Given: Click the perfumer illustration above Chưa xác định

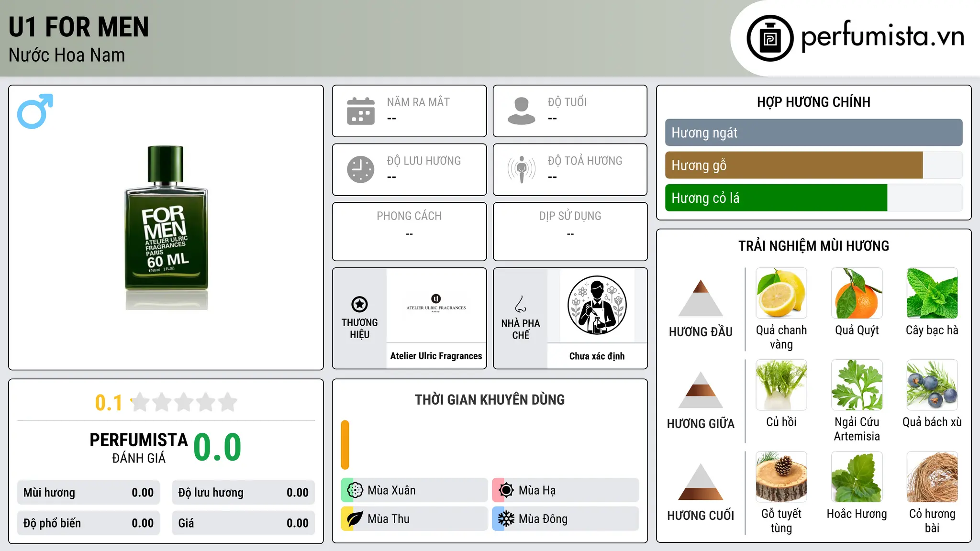Looking at the screenshot, I should click(597, 305).
